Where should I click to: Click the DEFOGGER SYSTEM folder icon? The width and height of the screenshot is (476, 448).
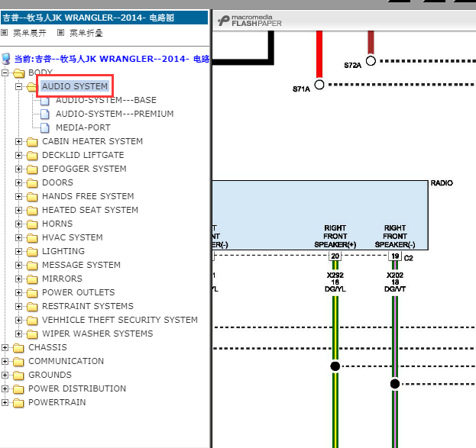tap(32, 169)
